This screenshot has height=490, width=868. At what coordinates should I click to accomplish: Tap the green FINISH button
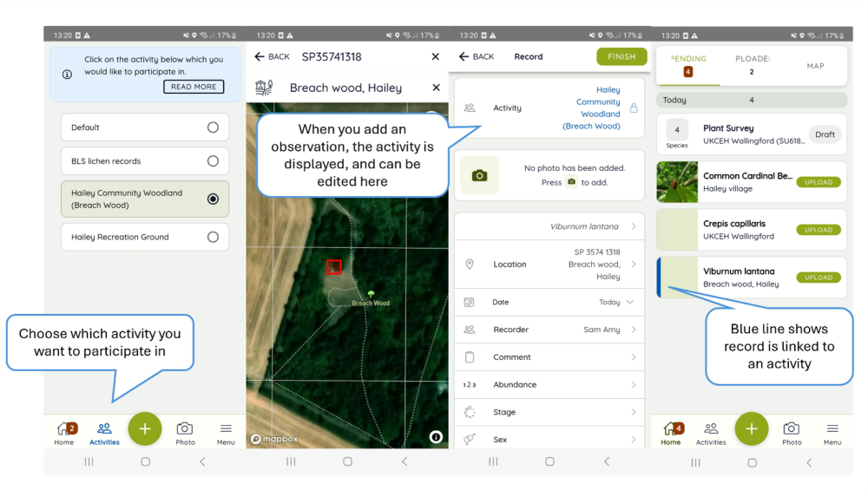(621, 56)
